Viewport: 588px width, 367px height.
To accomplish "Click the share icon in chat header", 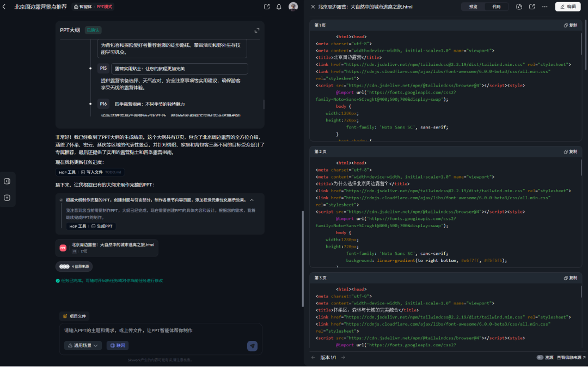I will [x=267, y=7].
